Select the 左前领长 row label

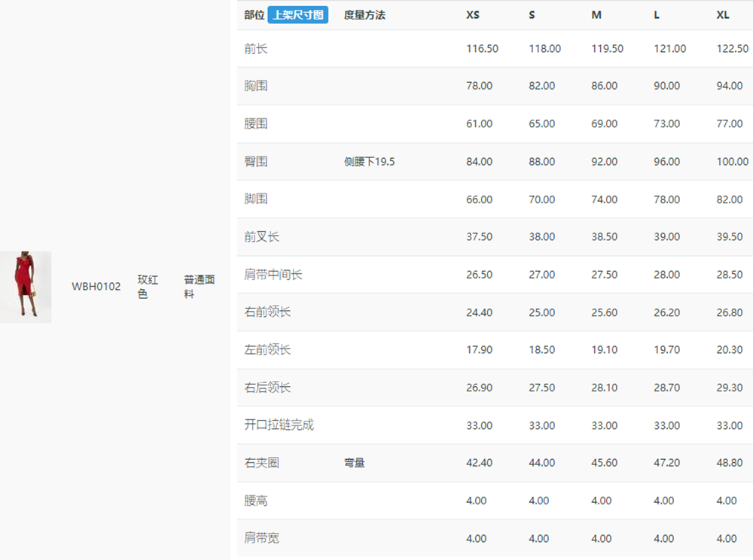point(267,350)
